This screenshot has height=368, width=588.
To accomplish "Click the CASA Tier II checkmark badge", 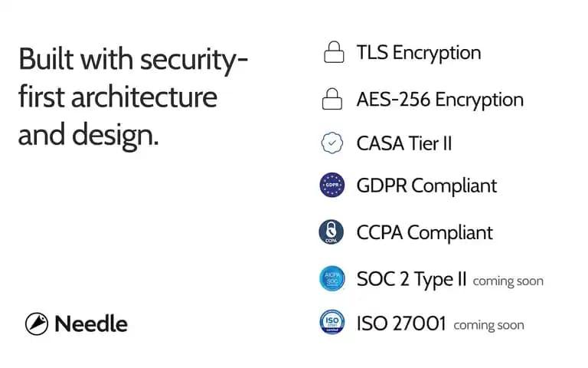I will 332,143.
